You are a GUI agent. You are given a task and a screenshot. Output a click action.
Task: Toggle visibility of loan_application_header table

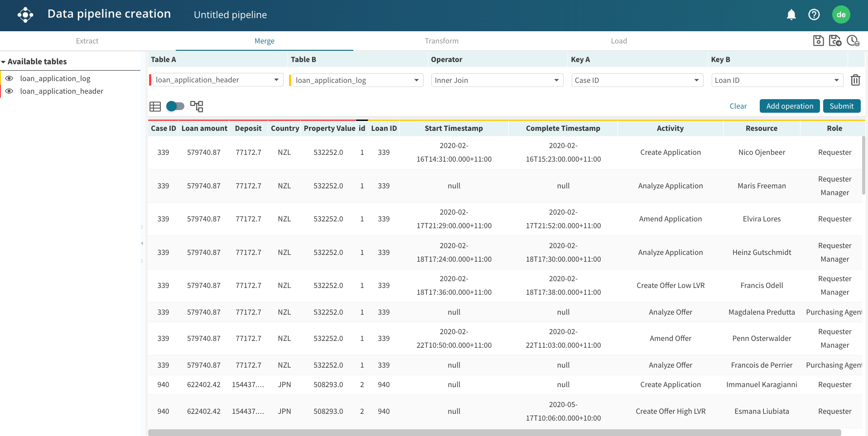[9, 91]
